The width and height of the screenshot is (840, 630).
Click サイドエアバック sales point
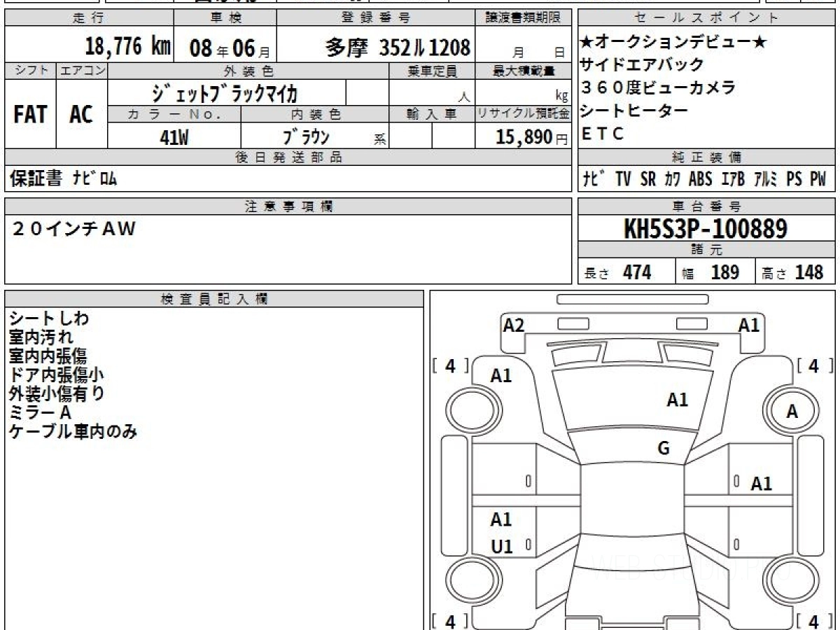(x=643, y=65)
